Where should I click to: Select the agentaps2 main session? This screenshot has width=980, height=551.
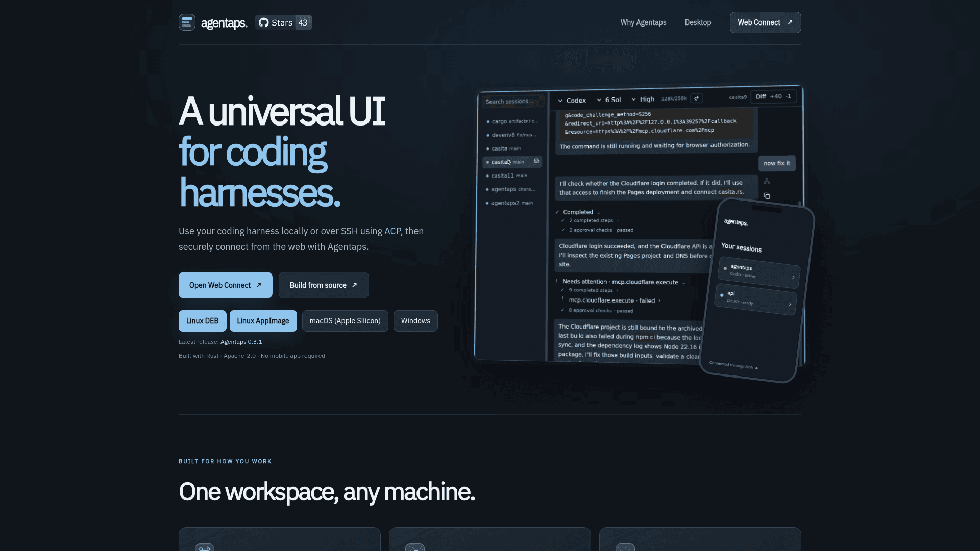512,203
